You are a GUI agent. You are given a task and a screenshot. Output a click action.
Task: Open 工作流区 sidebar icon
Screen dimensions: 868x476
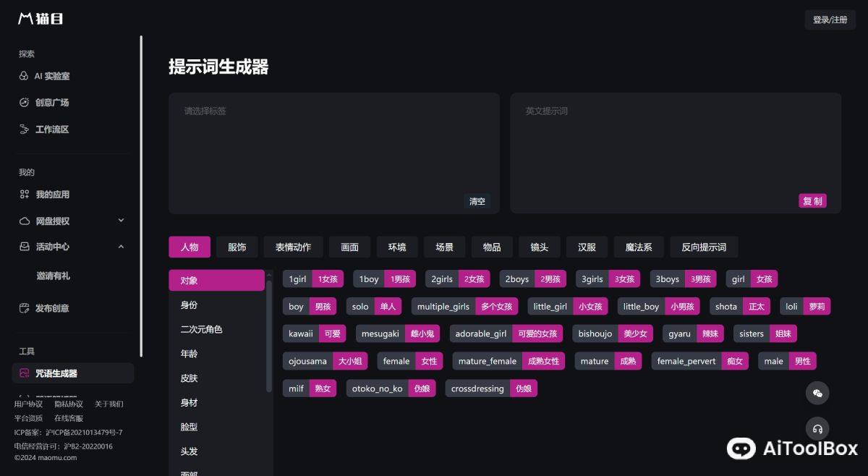(24, 129)
